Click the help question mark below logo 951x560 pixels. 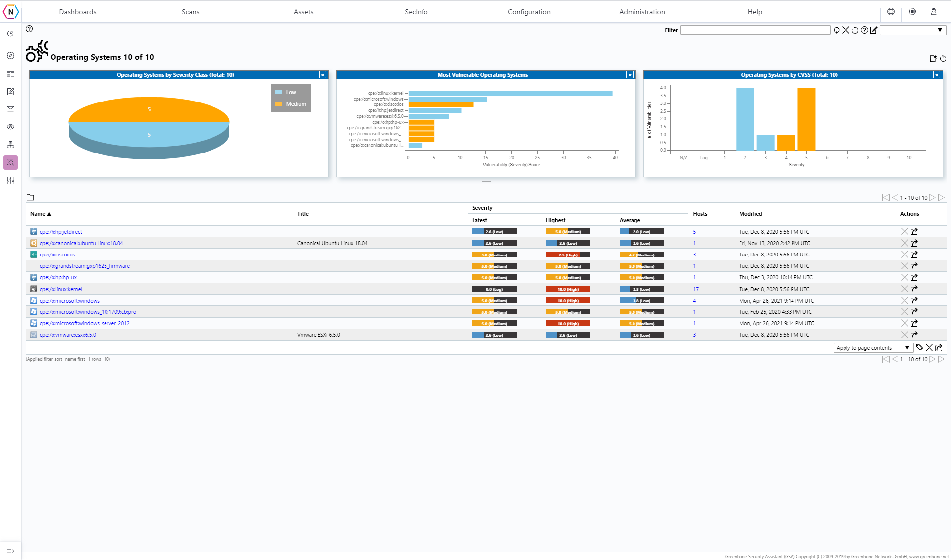[29, 29]
